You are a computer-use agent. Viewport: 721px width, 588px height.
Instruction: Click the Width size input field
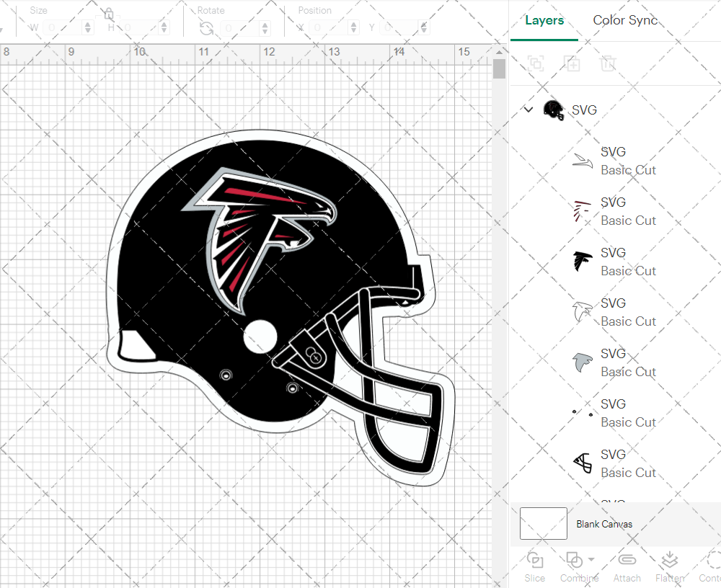coord(63,27)
